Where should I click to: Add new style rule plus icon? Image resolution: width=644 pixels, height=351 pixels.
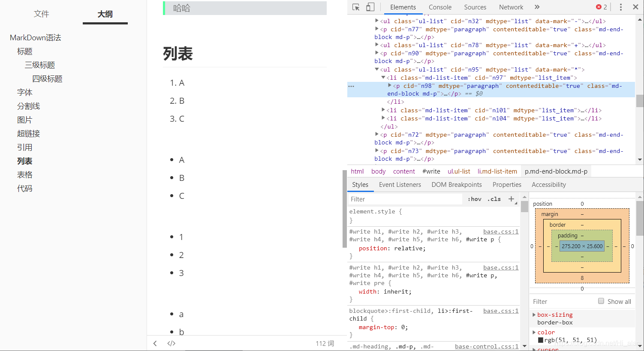coord(511,199)
